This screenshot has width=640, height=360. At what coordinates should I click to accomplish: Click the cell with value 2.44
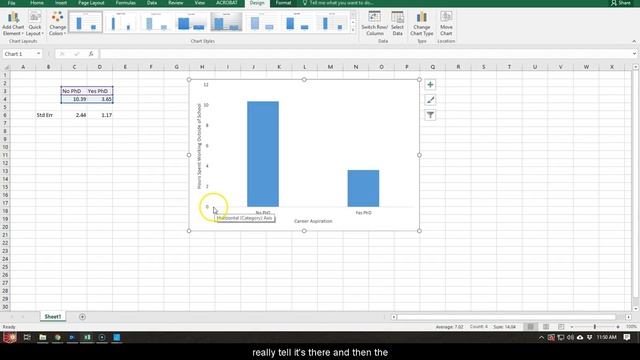click(x=74, y=115)
